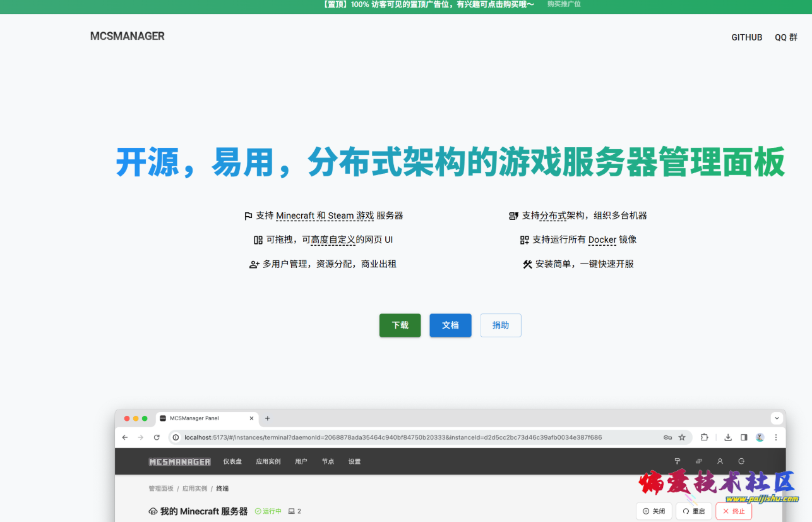Click site info icon before localhost URL
This screenshot has height=522, width=812.
[x=176, y=437]
